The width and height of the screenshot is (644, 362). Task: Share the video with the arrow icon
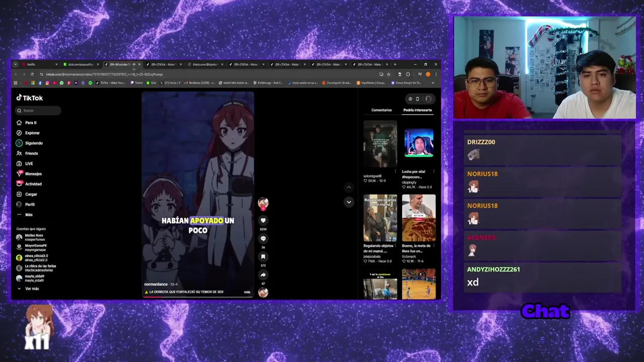pyautogui.click(x=263, y=275)
